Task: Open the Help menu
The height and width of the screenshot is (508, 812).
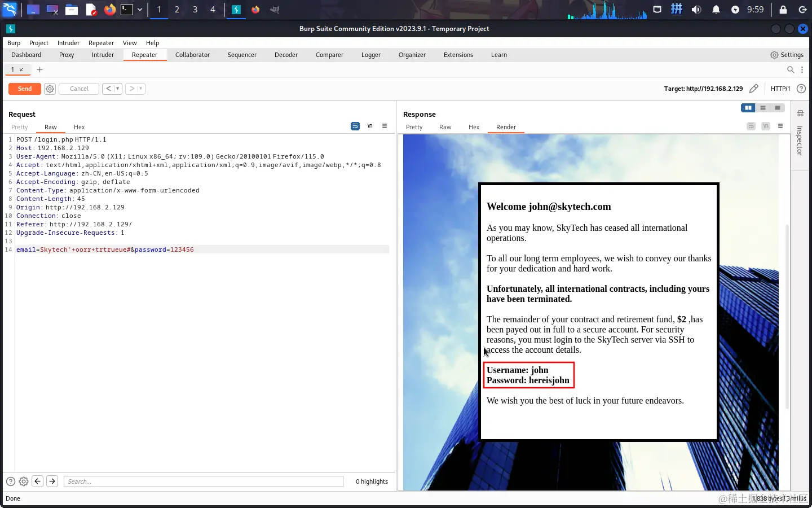Action: (153, 43)
